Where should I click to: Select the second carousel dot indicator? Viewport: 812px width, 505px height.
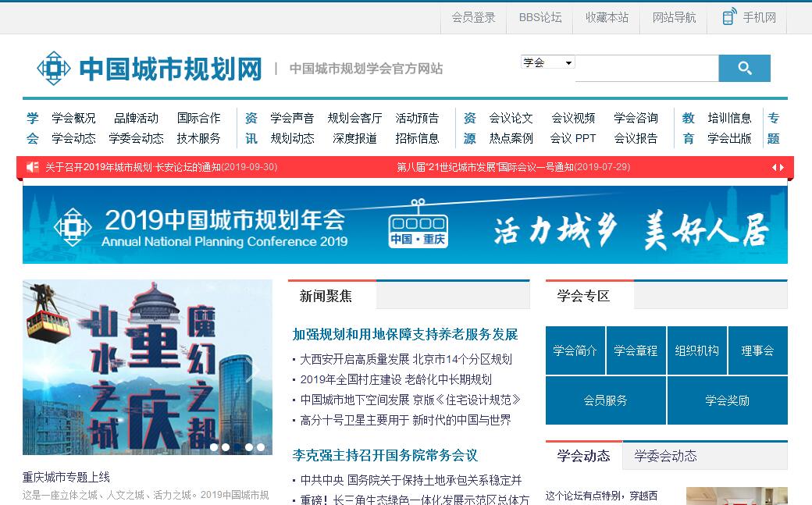226,447
